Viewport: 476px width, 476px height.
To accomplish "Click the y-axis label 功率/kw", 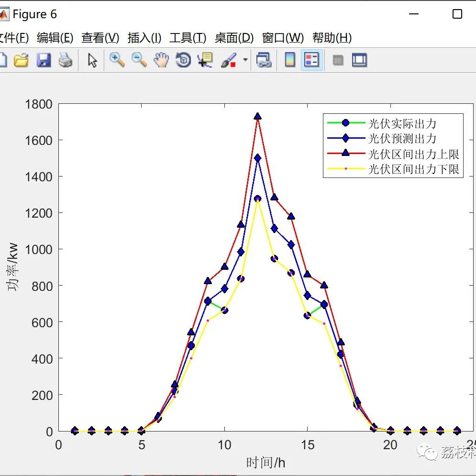I will pos(13,266).
